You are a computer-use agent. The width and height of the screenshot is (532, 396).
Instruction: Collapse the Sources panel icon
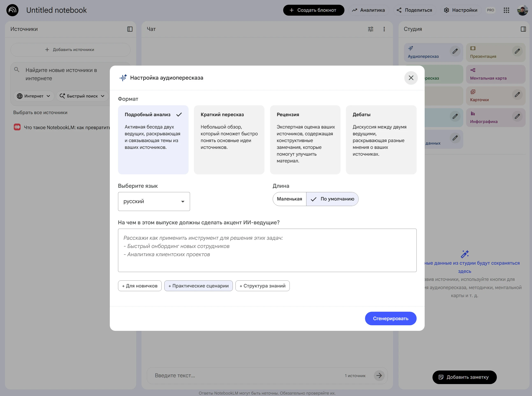[130, 29]
